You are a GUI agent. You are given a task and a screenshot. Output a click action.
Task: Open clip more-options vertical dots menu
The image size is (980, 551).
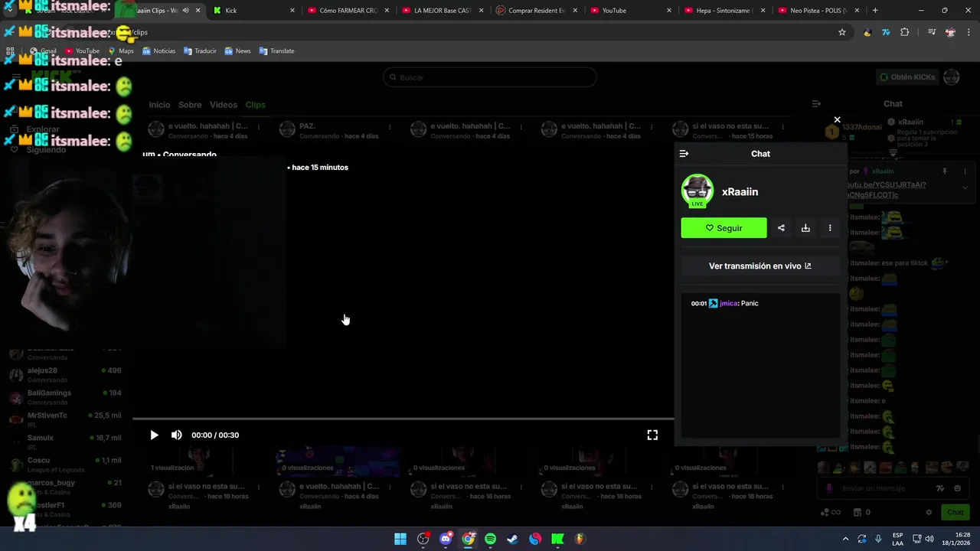tap(830, 228)
